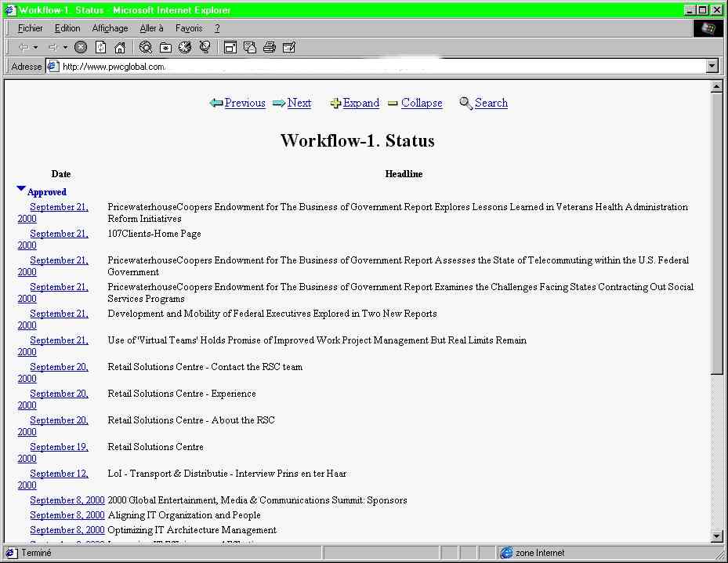Open the page's Search link
The width and height of the screenshot is (728, 563).
491,103
